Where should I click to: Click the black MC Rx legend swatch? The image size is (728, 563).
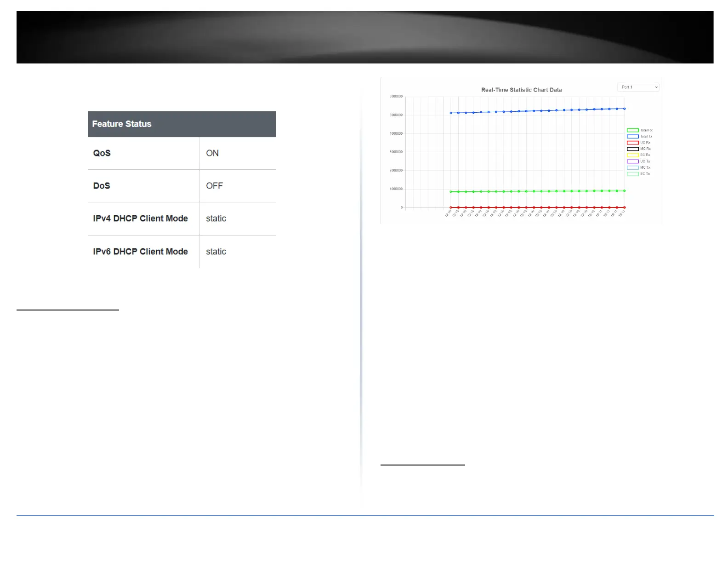click(x=633, y=149)
